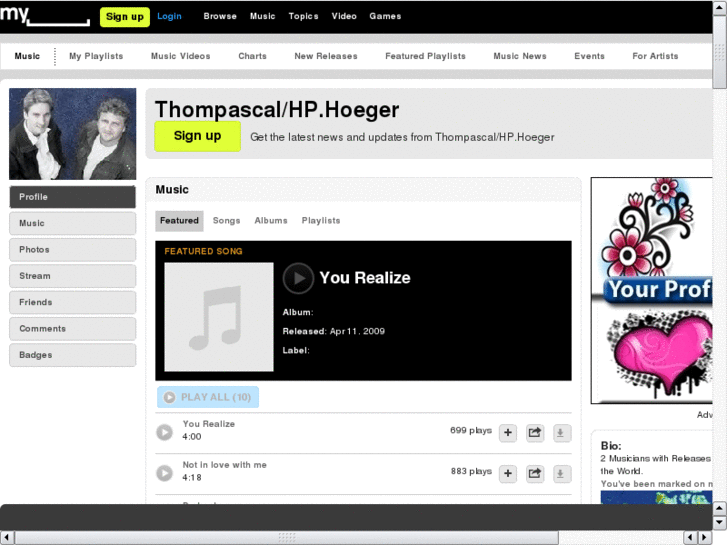Add You Realize using its plus icon
Screen dimensions: 727x545
pos(508,433)
